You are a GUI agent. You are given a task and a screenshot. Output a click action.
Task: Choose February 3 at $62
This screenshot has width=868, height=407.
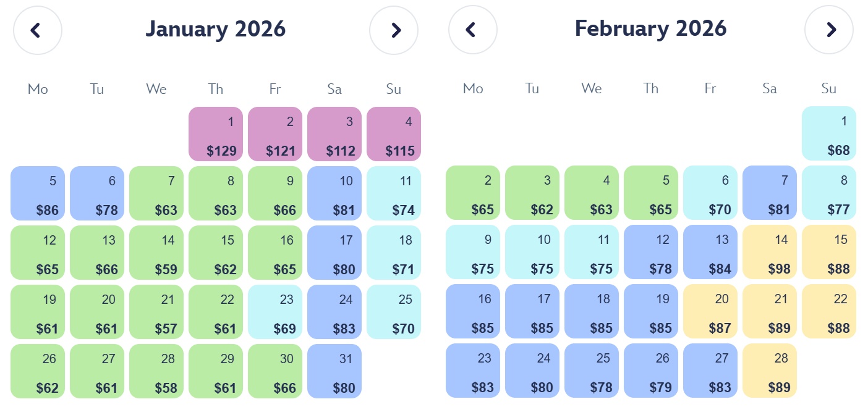click(x=532, y=193)
